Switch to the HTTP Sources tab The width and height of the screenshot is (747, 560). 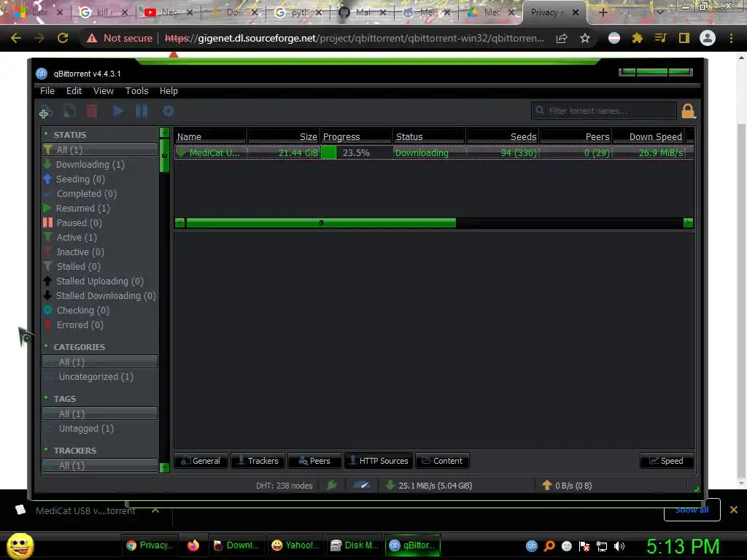(x=379, y=461)
